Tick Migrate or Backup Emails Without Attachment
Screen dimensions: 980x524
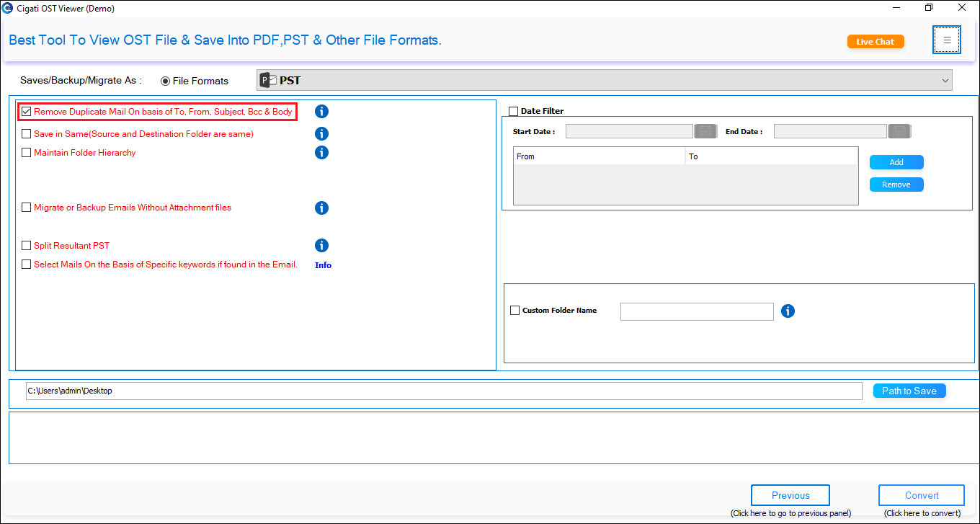coord(27,208)
